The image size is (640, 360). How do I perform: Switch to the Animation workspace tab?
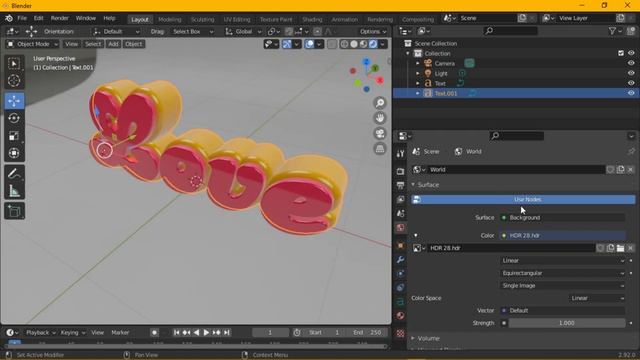click(344, 19)
